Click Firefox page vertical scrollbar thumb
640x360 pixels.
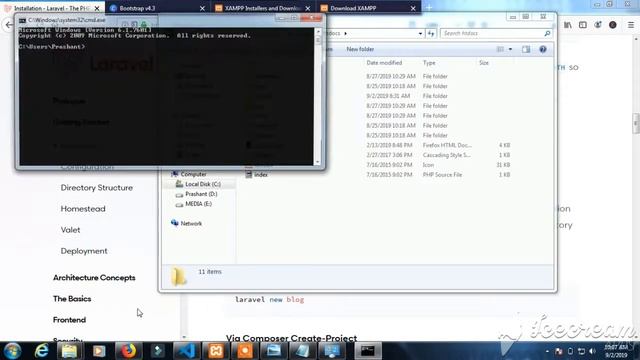[636, 124]
